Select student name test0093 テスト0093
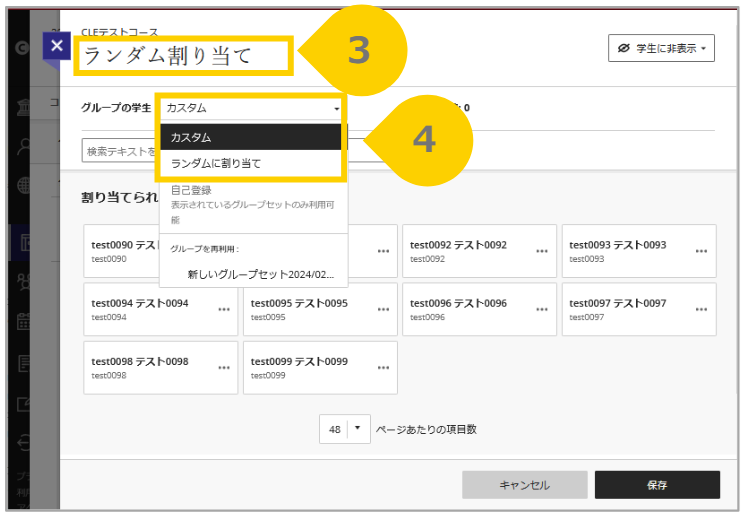 coord(618,245)
